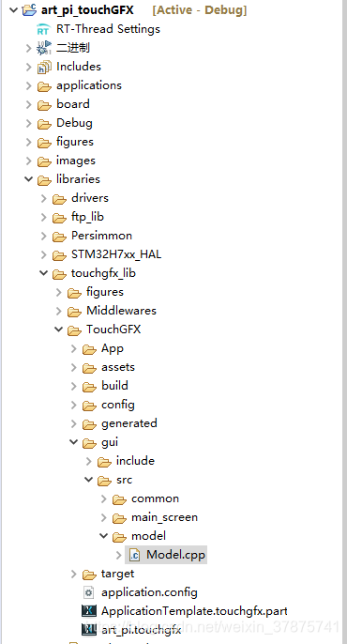Click the ftp_lib folder icon
347x644 pixels.
click(x=59, y=218)
